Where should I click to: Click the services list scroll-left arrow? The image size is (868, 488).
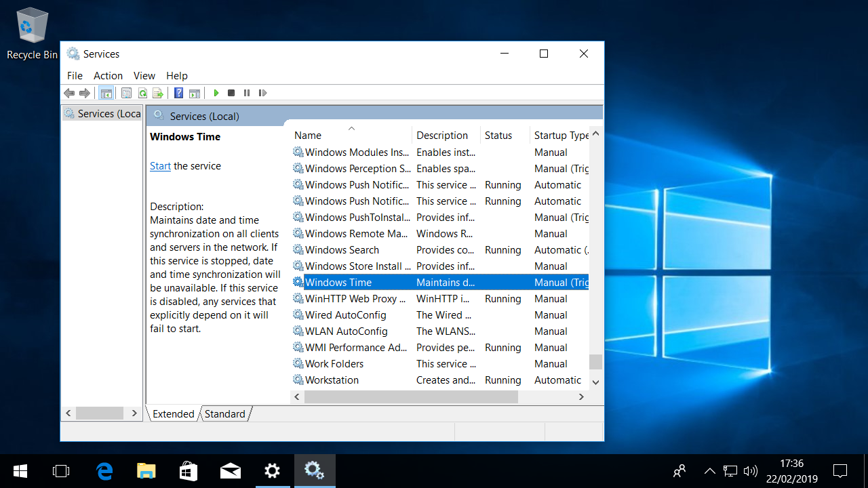(x=298, y=397)
